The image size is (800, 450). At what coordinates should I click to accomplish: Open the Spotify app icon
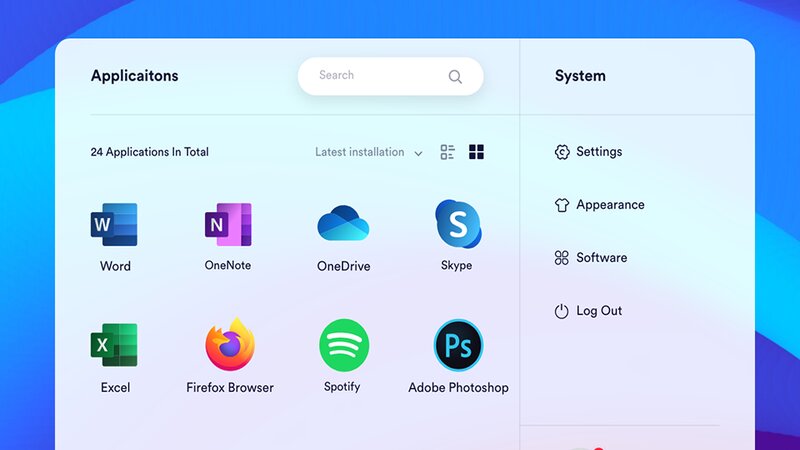[344, 345]
